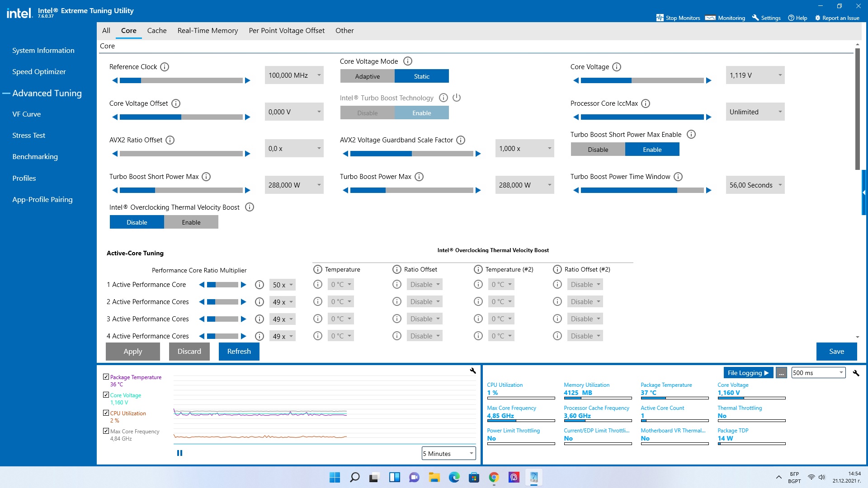Open the 5 Minutes time range dropdown
This screenshot has width=868, height=488.
point(448,453)
